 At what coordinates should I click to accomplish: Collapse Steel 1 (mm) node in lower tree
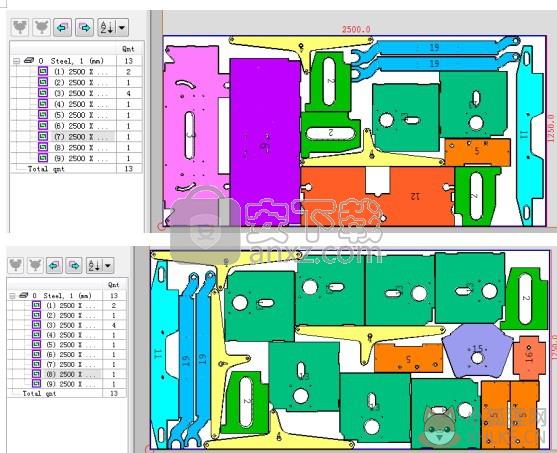(12, 296)
